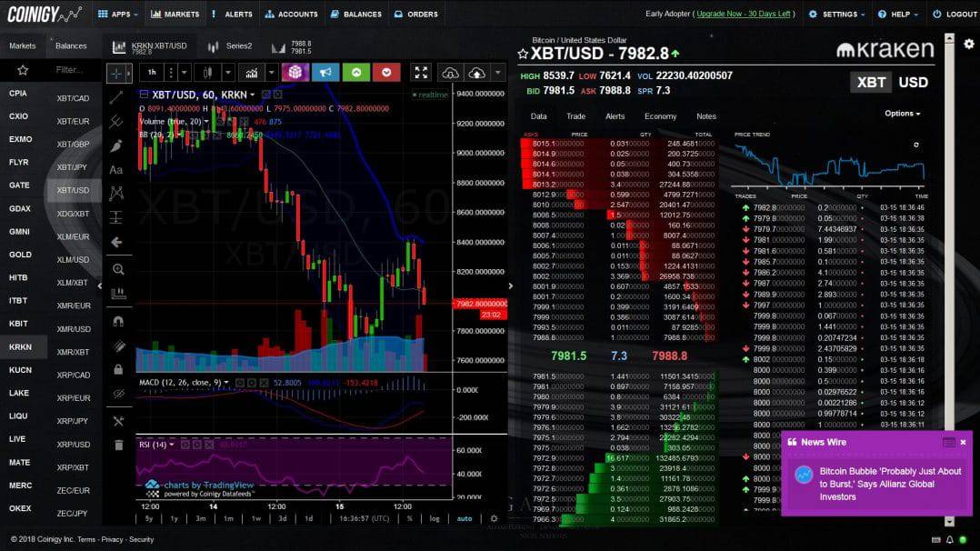Open the gear settings icon beside Kraken logo
This screenshot has width=980, height=551.
969,44
